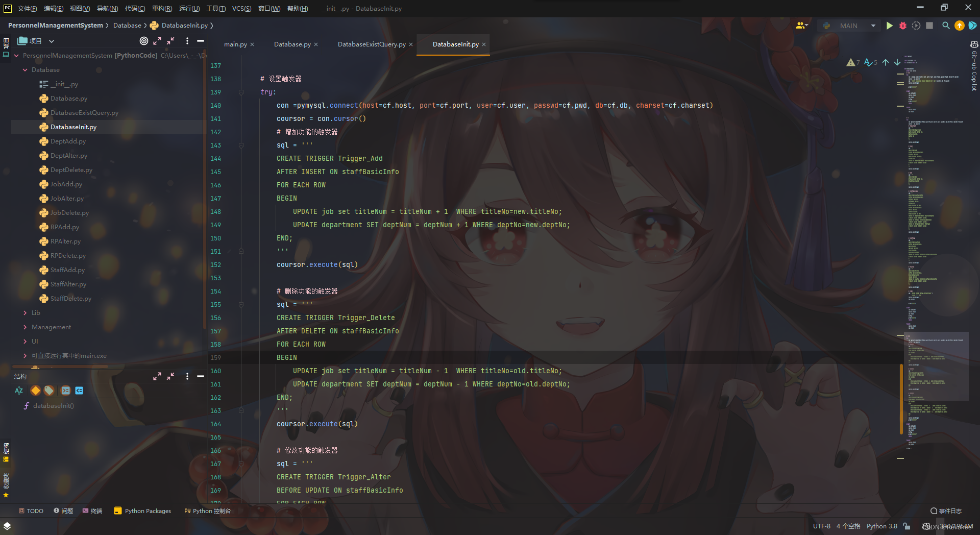
Task: Toggle the Project tool window from the left stripe
Action: [6, 47]
